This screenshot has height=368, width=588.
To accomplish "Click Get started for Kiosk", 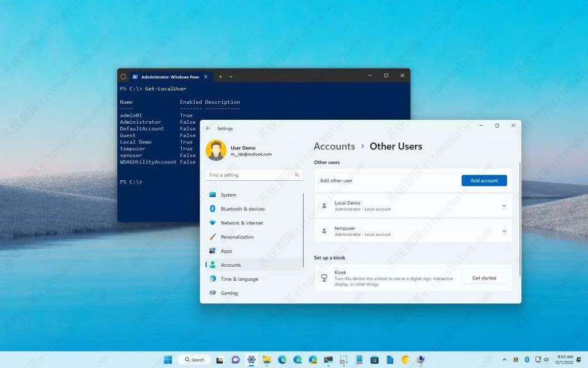I will (484, 278).
